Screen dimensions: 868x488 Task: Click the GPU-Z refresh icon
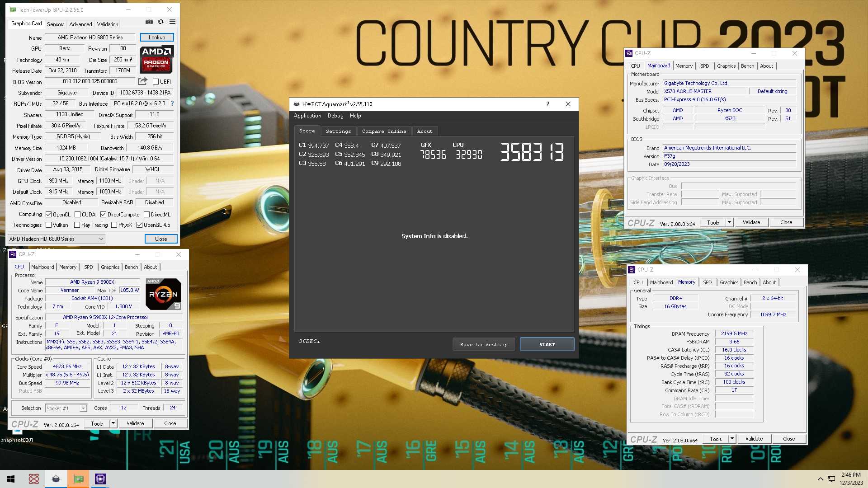160,22
